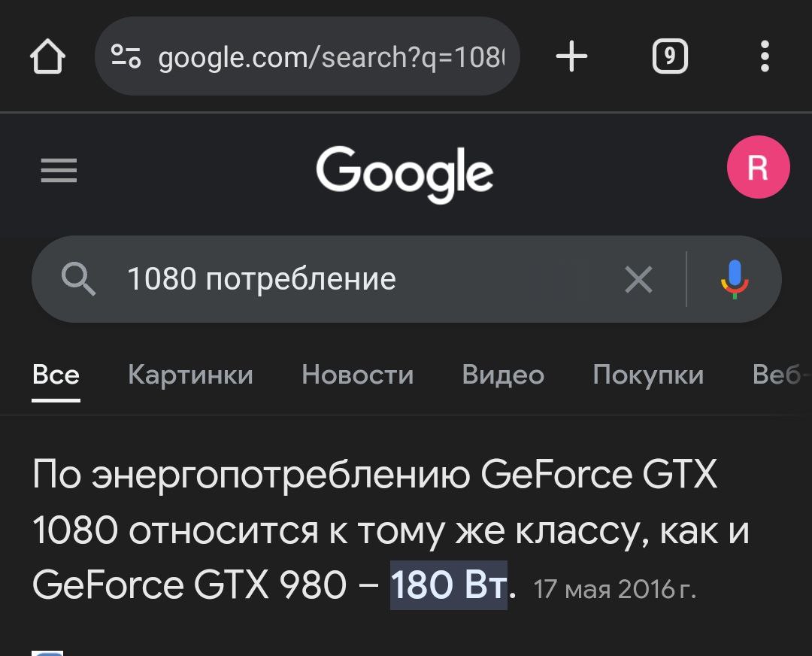This screenshot has width=812, height=656.
Task: Click the Google logo
Action: [404, 173]
